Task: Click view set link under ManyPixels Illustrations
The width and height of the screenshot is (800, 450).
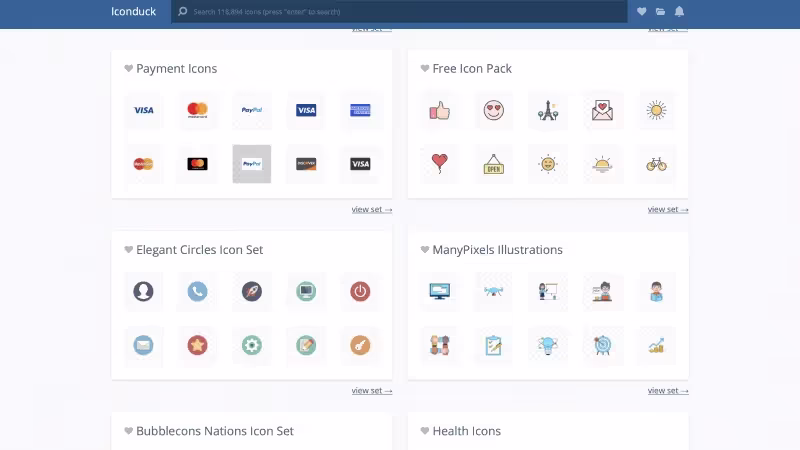Action: pos(667,390)
